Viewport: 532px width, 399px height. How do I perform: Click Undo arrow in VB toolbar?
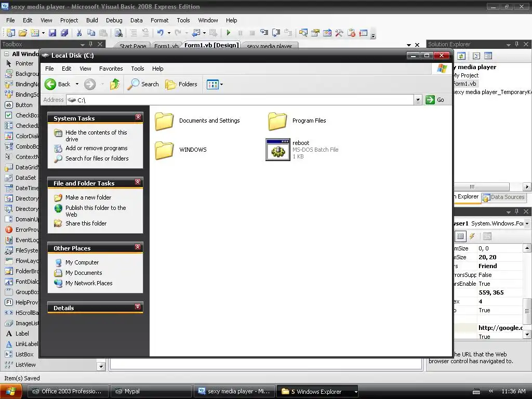click(x=160, y=33)
